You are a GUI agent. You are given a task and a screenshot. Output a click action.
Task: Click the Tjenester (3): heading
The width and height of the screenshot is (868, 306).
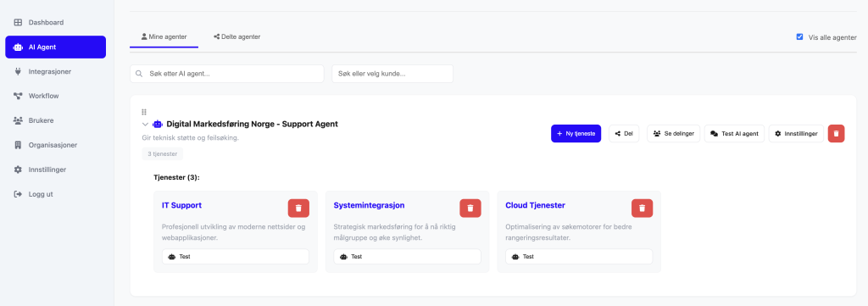click(x=176, y=178)
